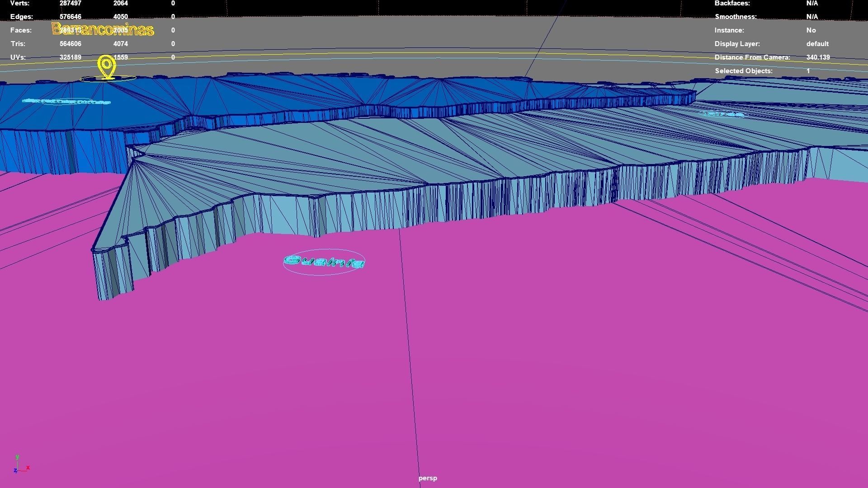
Task: Click the Verts count in the HUD
Action: click(x=71, y=3)
